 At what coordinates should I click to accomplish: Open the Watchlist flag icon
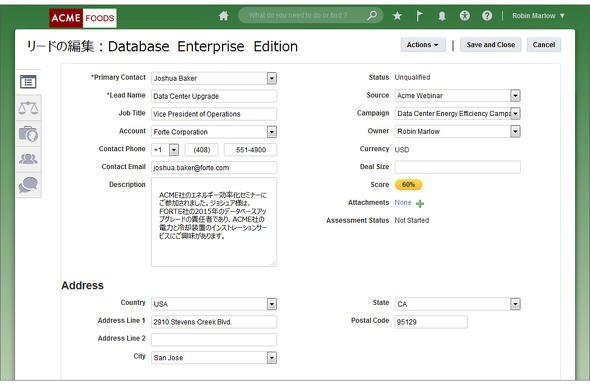(x=419, y=16)
